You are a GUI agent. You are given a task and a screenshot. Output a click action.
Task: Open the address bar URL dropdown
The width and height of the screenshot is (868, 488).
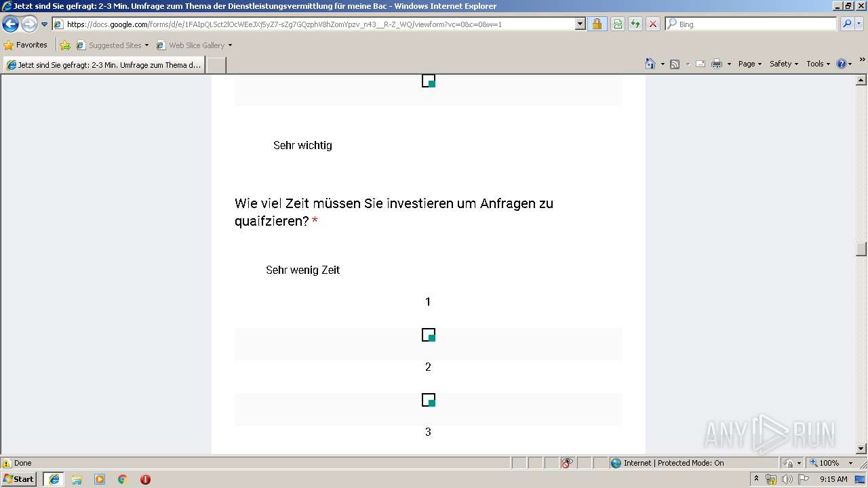pyautogui.click(x=580, y=24)
